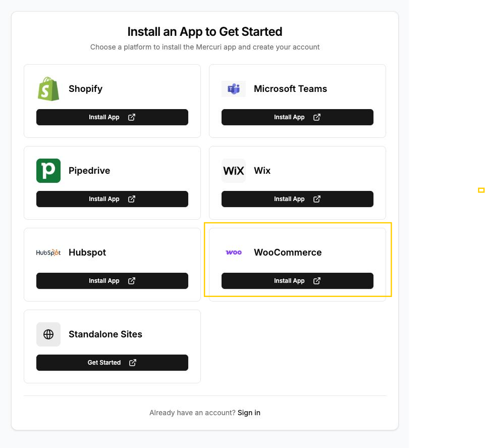
Task: Click external-link icon on Wix's Install App
Action: [x=317, y=199]
